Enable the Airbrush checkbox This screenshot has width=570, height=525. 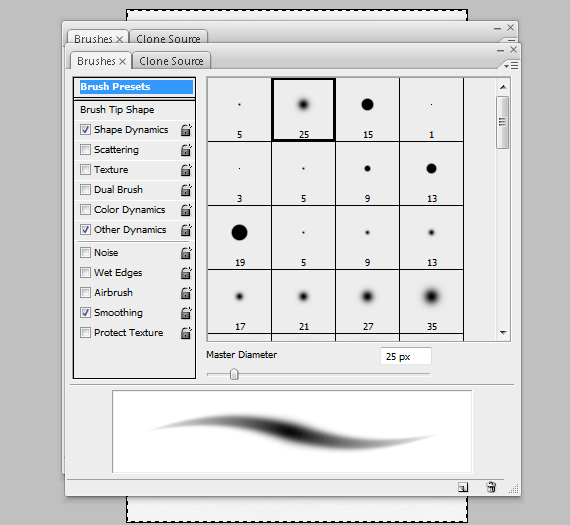click(85, 292)
